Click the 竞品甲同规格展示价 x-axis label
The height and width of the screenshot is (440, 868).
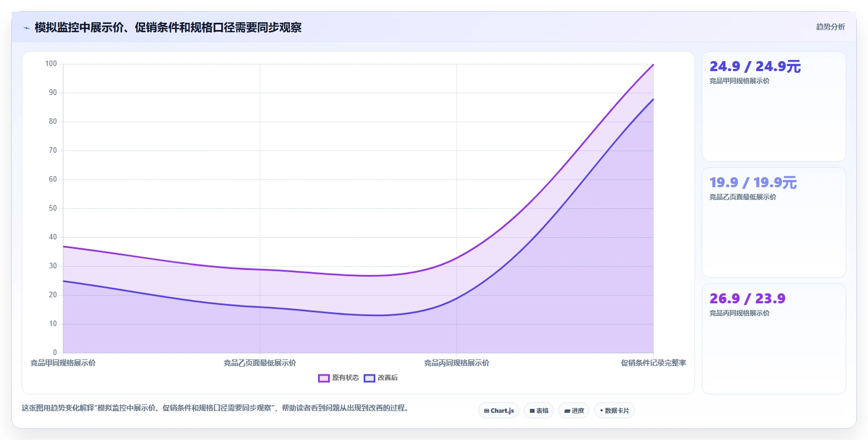coord(63,363)
